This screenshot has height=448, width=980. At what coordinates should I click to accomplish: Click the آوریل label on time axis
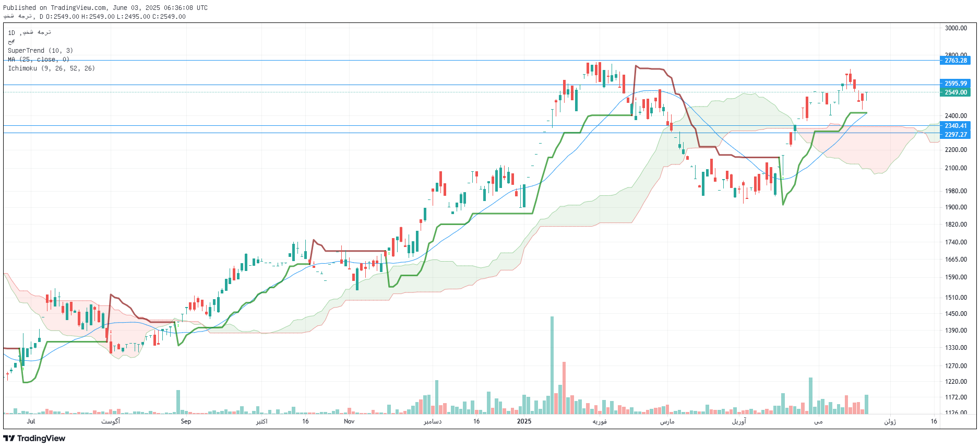(739, 421)
